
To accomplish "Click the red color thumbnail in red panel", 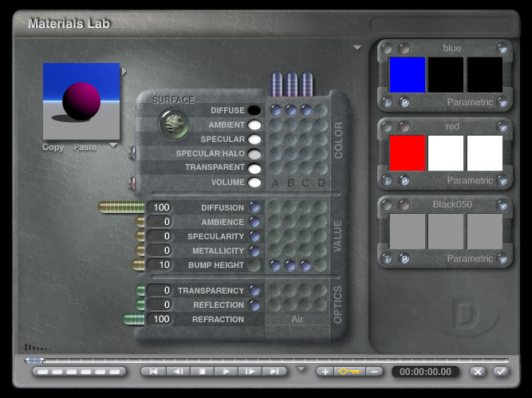I will (x=407, y=153).
